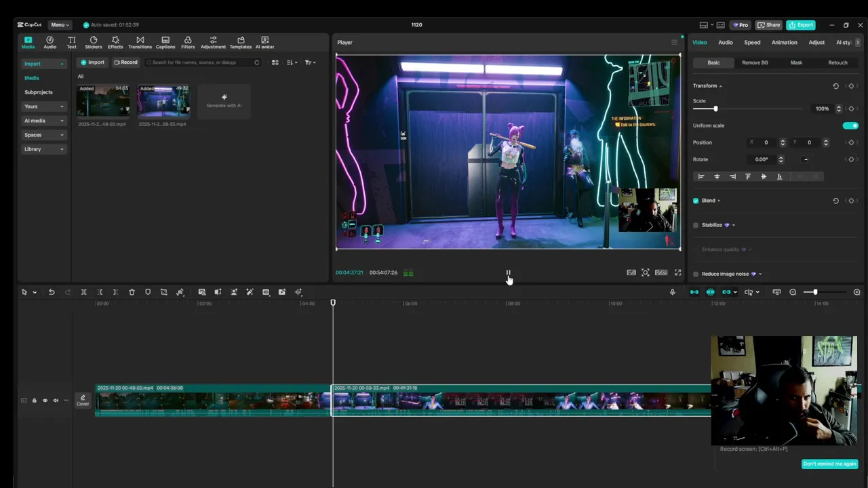
Task: Click the Share button
Action: [769, 25]
